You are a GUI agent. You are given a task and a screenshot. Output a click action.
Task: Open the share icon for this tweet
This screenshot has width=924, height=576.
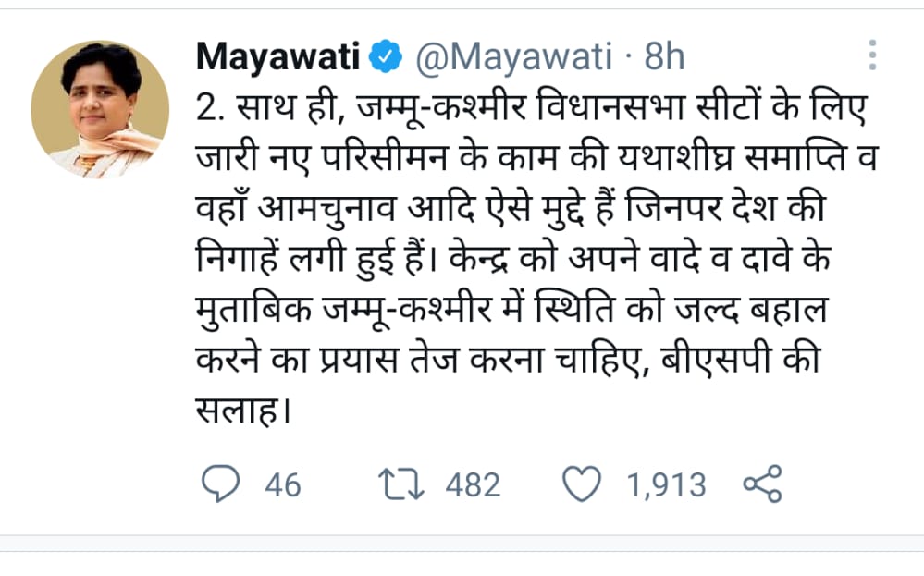tap(763, 484)
